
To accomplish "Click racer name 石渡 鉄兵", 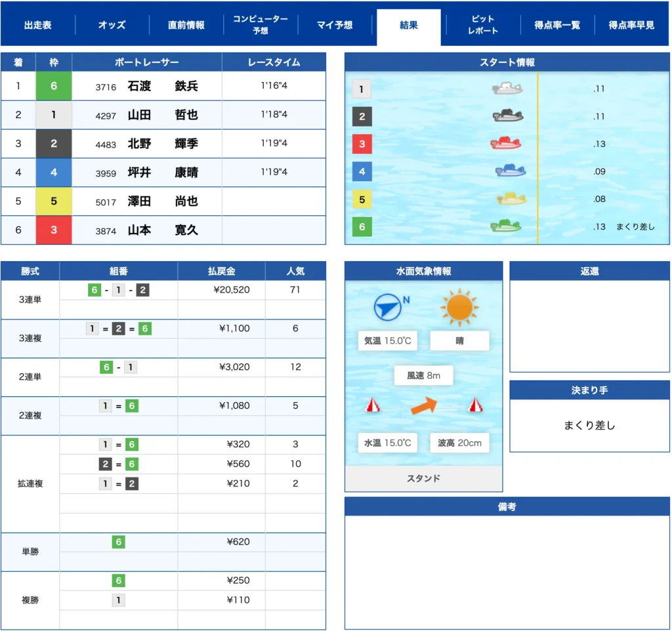I will pyautogui.click(x=163, y=86).
